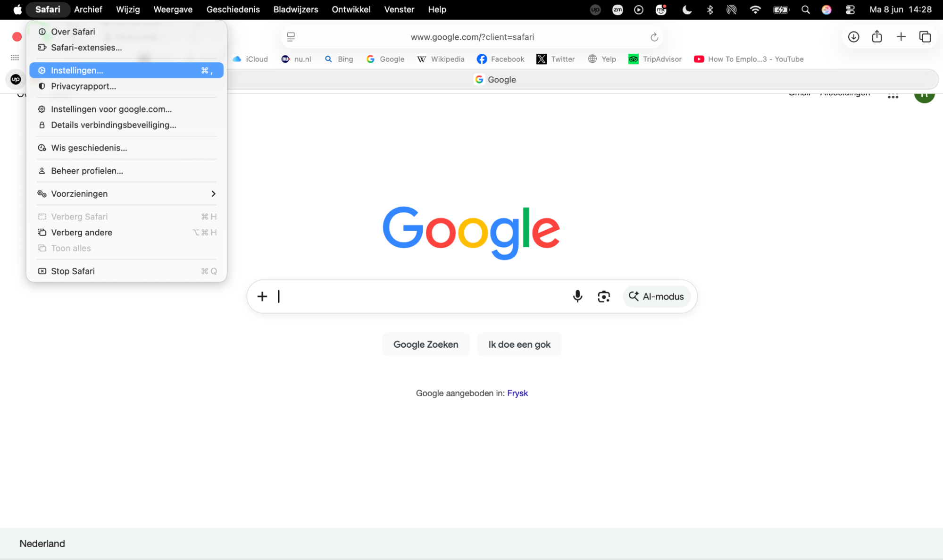Click the Safari address bar URL

[x=472, y=37]
